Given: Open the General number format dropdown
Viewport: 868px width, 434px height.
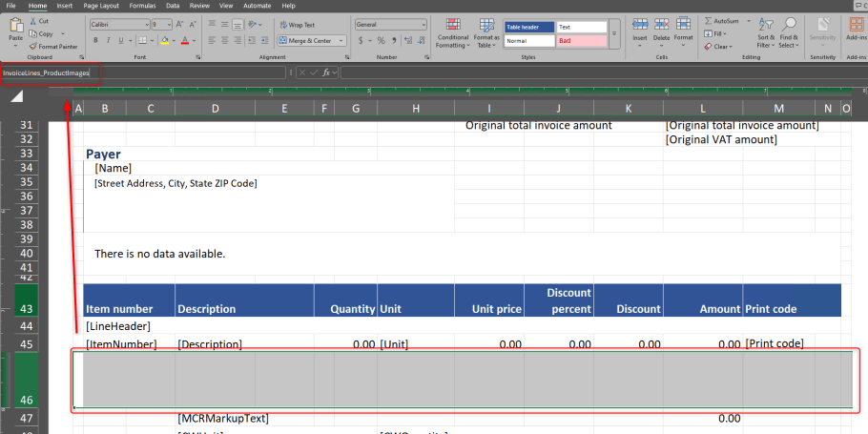Looking at the screenshot, I should point(424,25).
